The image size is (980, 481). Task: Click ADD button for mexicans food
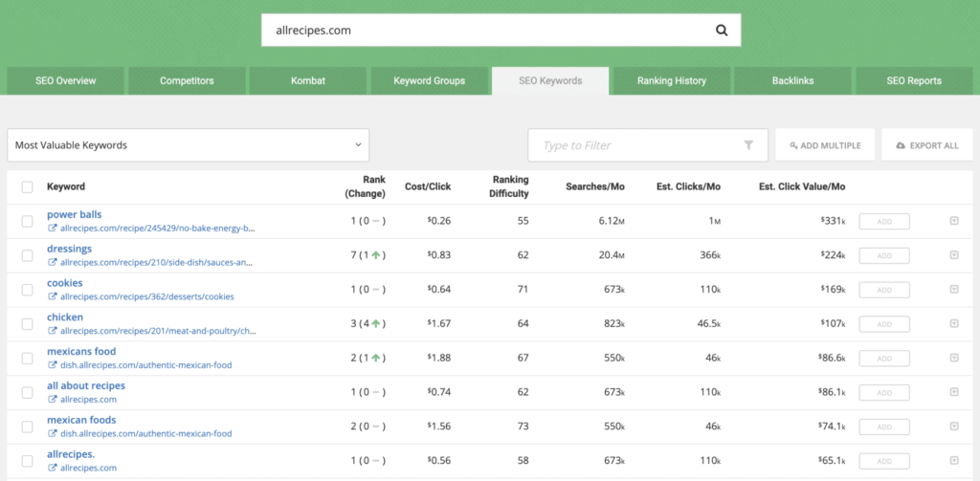click(x=884, y=358)
